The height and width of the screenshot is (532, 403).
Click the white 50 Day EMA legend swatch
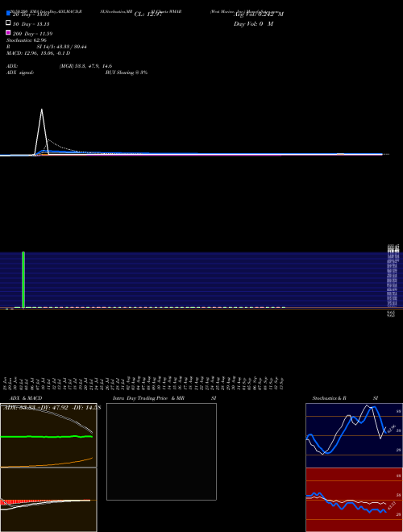(x=9, y=23)
